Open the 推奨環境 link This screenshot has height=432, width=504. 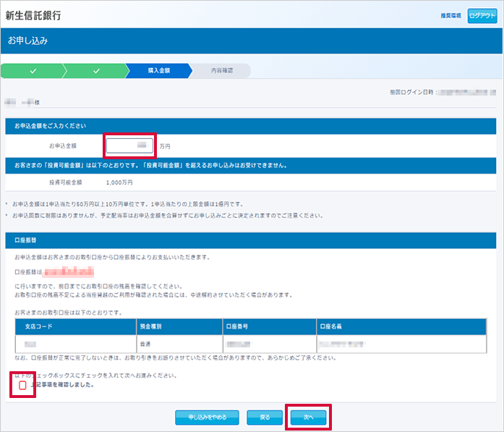[x=450, y=15]
